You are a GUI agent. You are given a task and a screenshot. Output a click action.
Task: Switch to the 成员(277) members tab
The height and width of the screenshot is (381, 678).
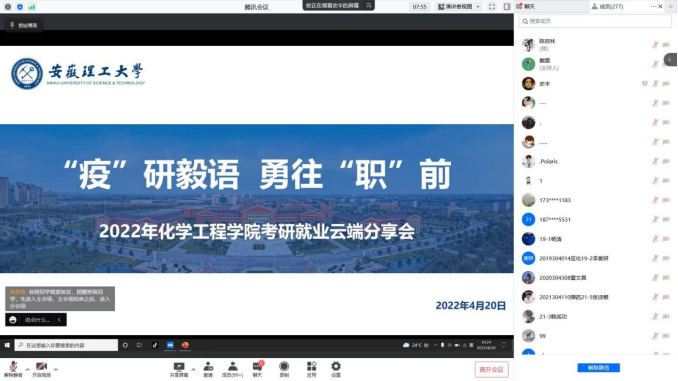tap(608, 6)
